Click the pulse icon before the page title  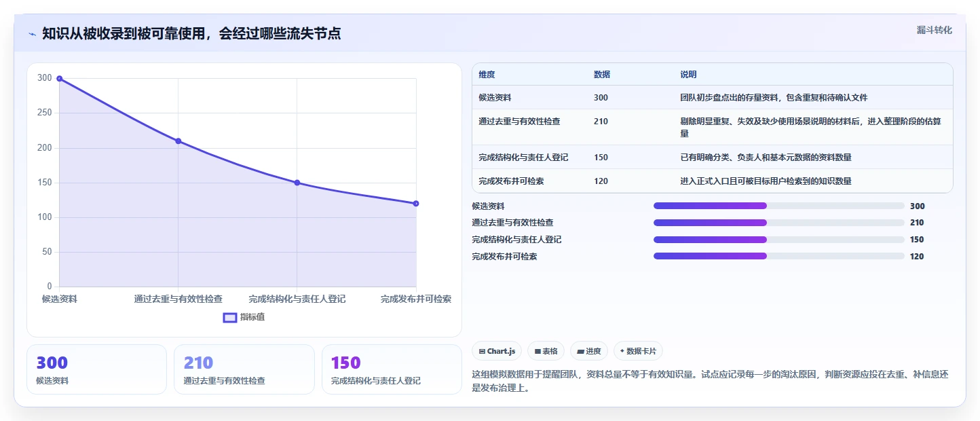[x=32, y=34]
